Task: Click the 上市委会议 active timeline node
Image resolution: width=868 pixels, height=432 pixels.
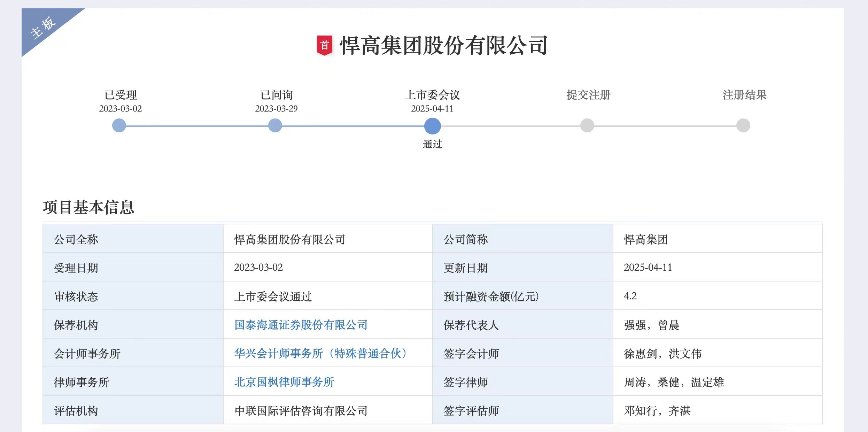Action: point(433,126)
